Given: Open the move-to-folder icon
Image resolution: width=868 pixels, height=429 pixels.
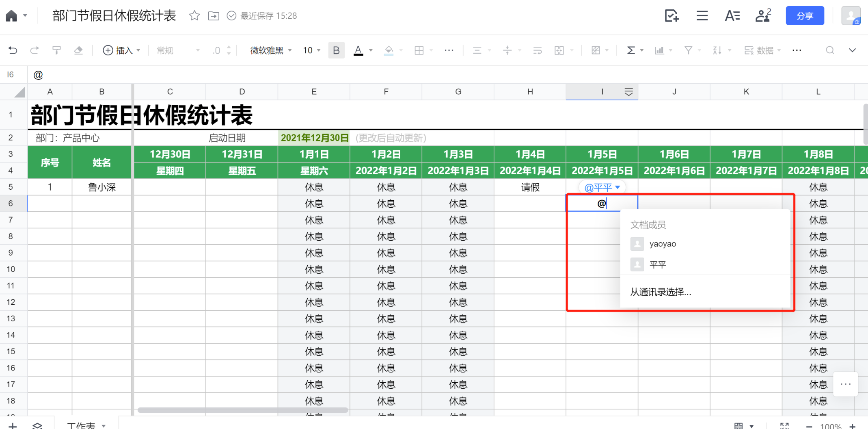Looking at the screenshot, I should (x=214, y=16).
